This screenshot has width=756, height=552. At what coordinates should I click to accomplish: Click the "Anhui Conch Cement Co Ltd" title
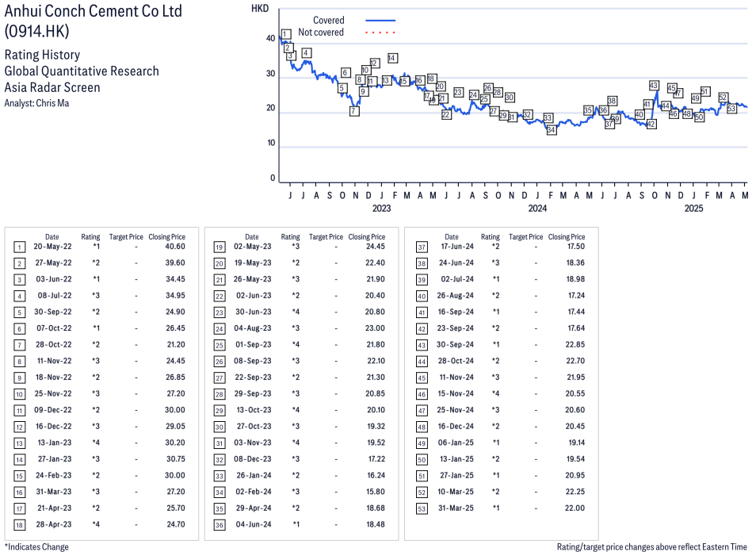(93, 10)
